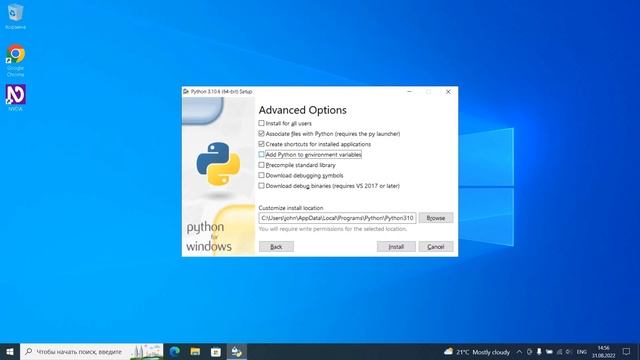640x360 pixels.
Task: Click the Back button
Action: point(276,247)
